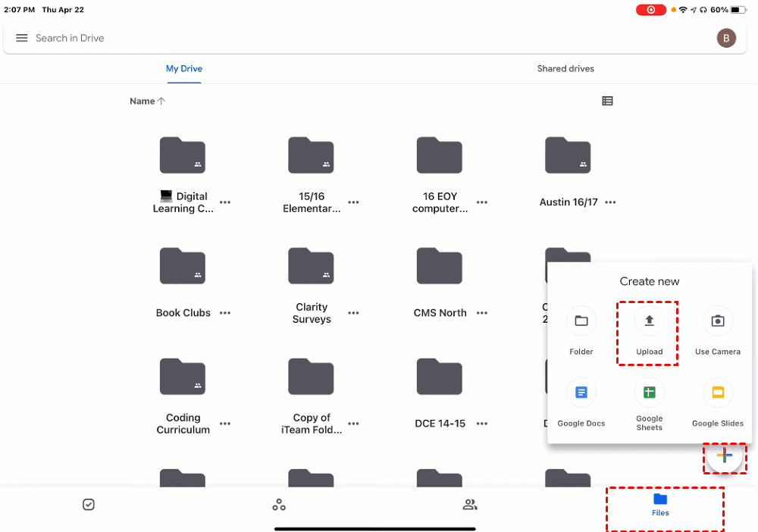Open more options for 16 EOY computer folder

pyautogui.click(x=482, y=202)
